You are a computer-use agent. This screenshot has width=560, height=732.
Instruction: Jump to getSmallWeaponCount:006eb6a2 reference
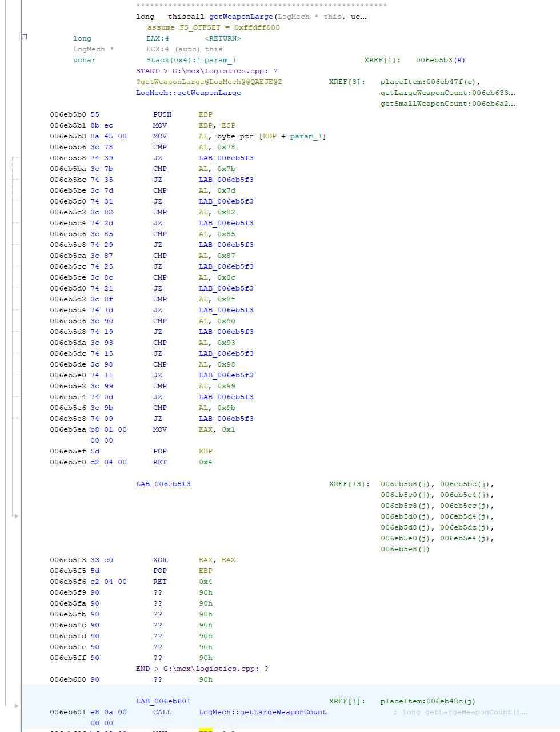[x=448, y=104]
